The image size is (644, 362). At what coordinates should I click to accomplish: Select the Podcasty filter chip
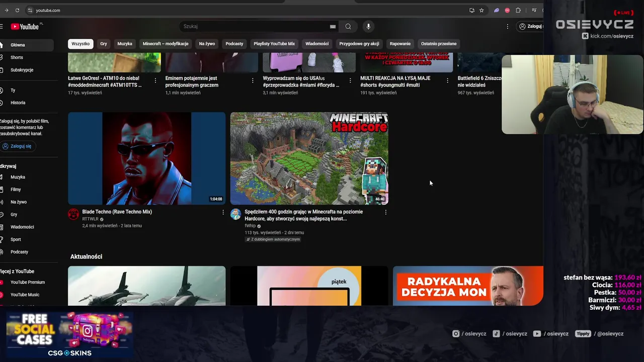(x=234, y=44)
